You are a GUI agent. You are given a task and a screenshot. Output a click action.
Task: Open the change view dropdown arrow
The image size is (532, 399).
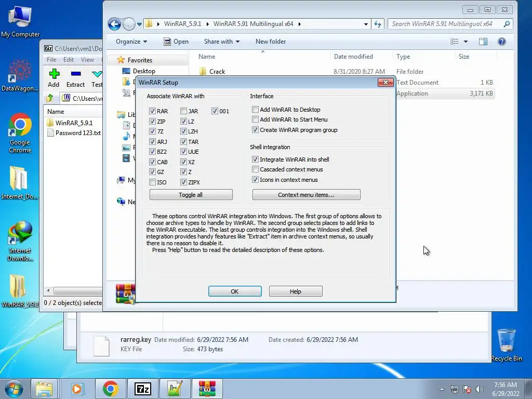[x=465, y=42]
